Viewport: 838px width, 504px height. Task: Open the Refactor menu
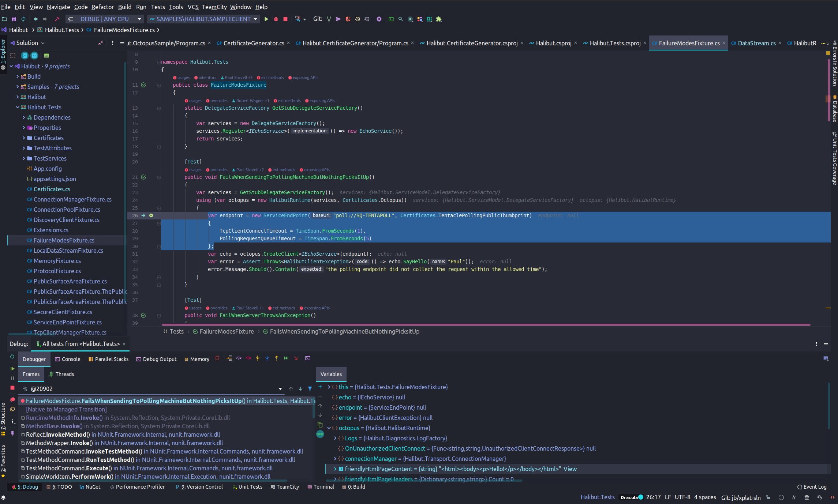(x=102, y=7)
